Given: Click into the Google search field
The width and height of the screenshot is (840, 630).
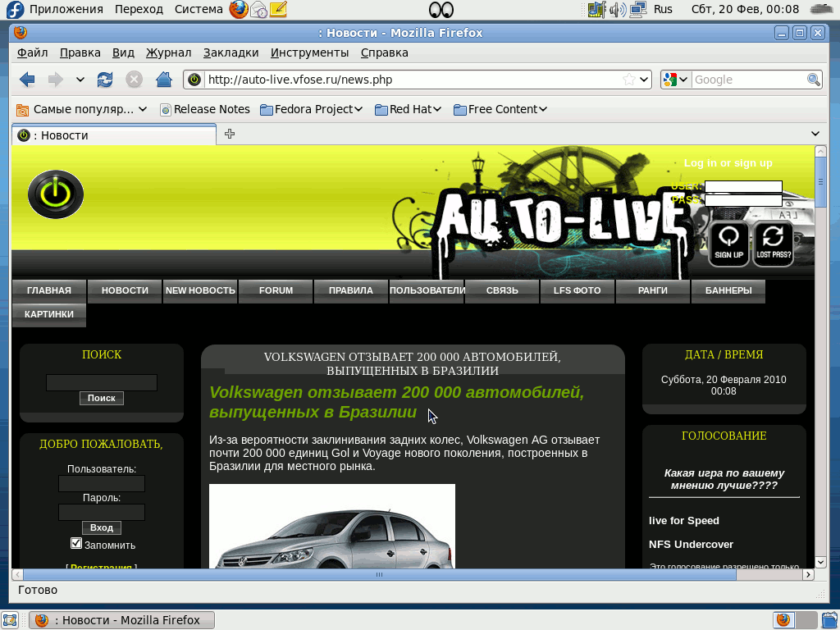Looking at the screenshot, I should 748,80.
